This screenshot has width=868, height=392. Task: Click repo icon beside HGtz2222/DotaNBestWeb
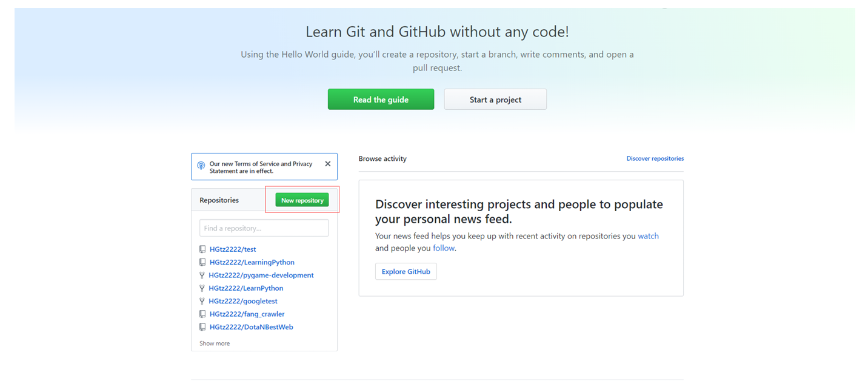click(x=202, y=327)
